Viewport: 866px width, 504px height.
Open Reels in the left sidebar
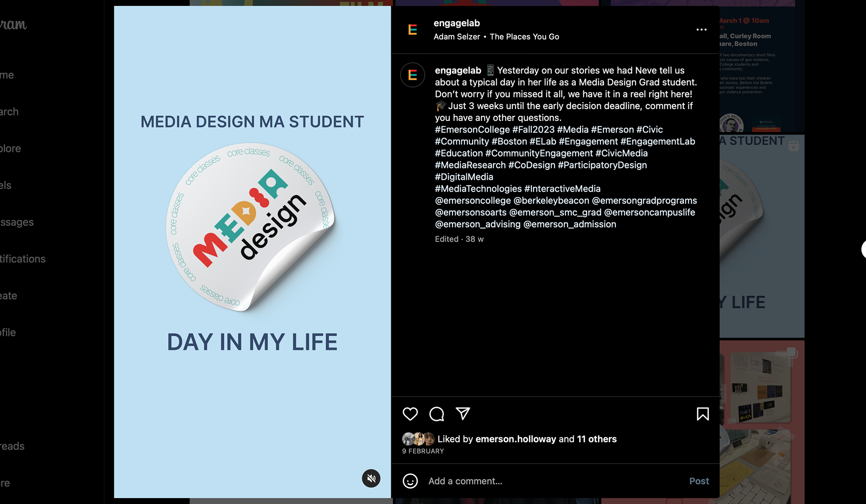click(x=5, y=185)
